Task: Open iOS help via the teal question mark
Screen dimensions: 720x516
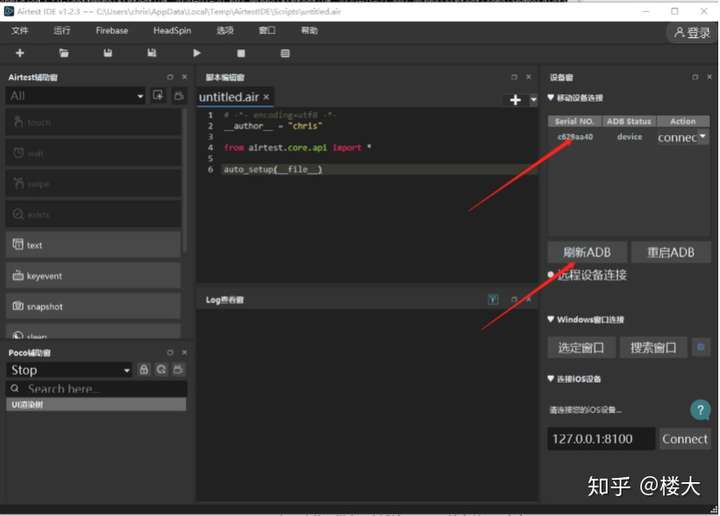Action: 700,409
